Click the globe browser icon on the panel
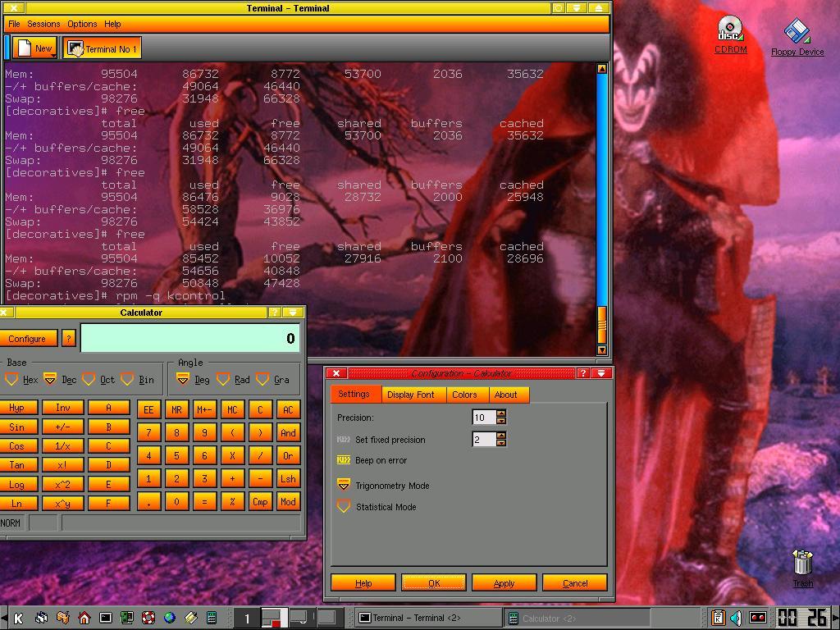The image size is (840, 630). click(169, 619)
